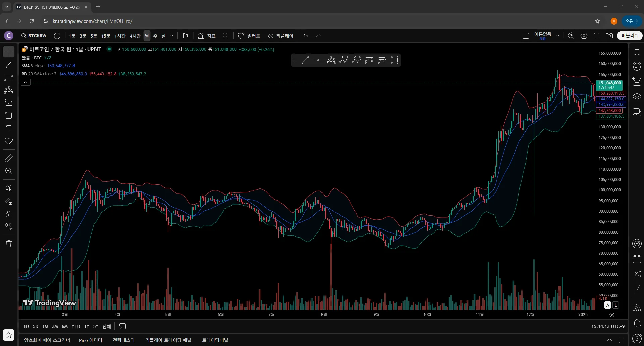Hide all drawings with eye icon

(x=9, y=226)
